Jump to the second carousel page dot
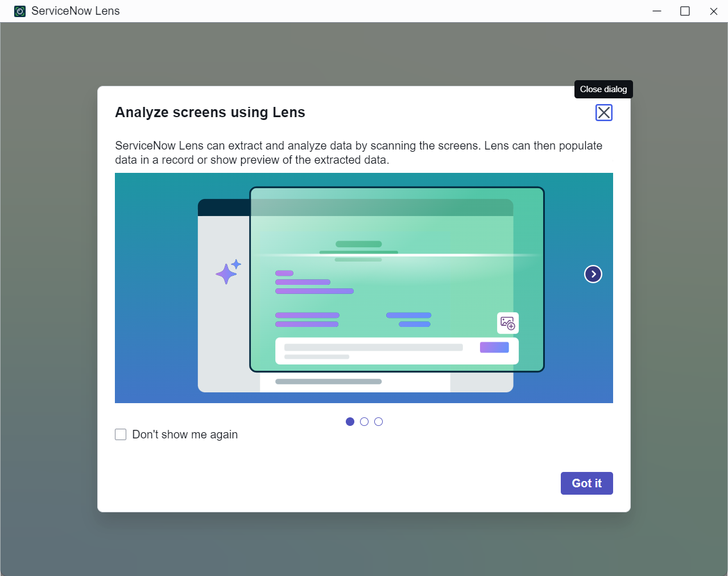Image resolution: width=728 pixels, height=576 pixels. pyautogui.click(x=364, y=421)
